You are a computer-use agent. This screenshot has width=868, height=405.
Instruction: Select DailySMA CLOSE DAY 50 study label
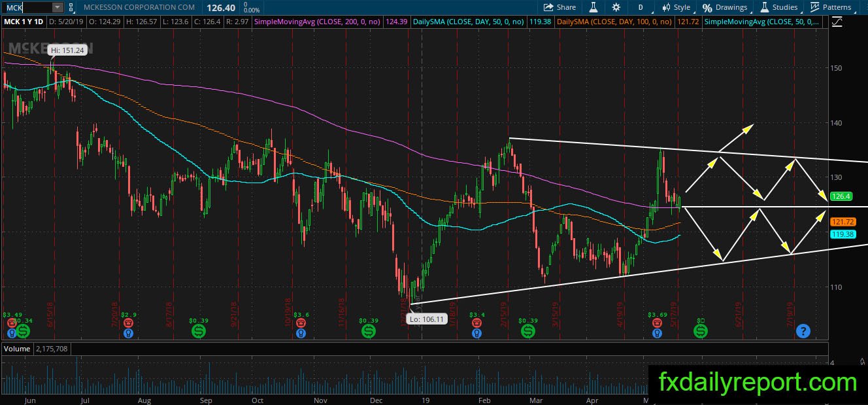(468, 22)
